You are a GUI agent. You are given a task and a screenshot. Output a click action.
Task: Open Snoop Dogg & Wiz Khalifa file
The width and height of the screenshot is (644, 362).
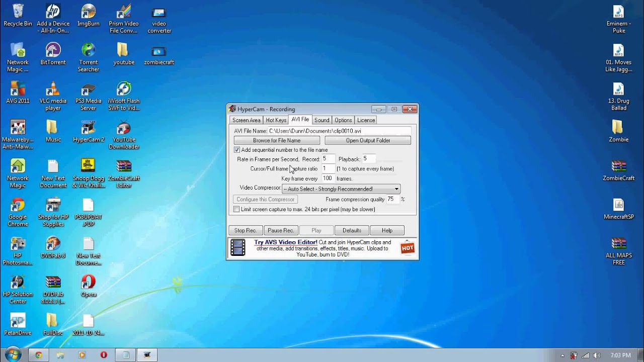click(89, 173)
